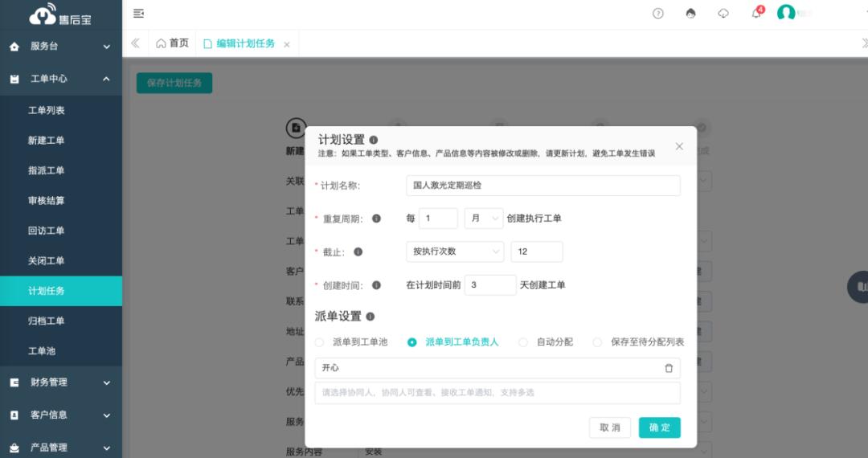Click the cloud download icon in header
Viewport: 868px width, 458px height.
(723, 14)
